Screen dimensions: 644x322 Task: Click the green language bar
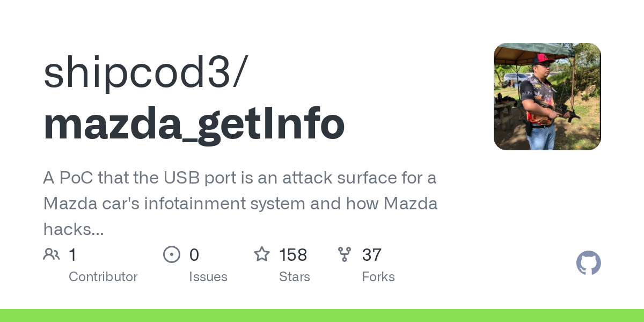tap(322, 316)
